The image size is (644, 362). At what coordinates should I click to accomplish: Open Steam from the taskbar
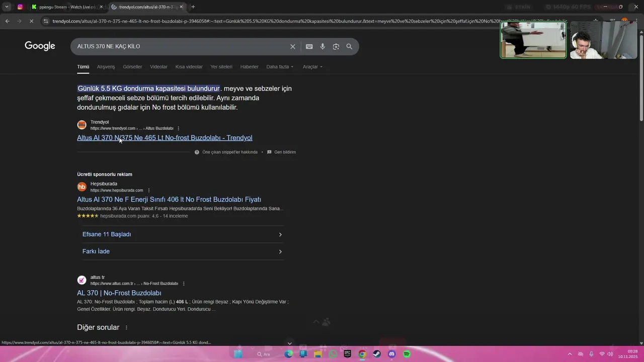click(x=377, y=354)
